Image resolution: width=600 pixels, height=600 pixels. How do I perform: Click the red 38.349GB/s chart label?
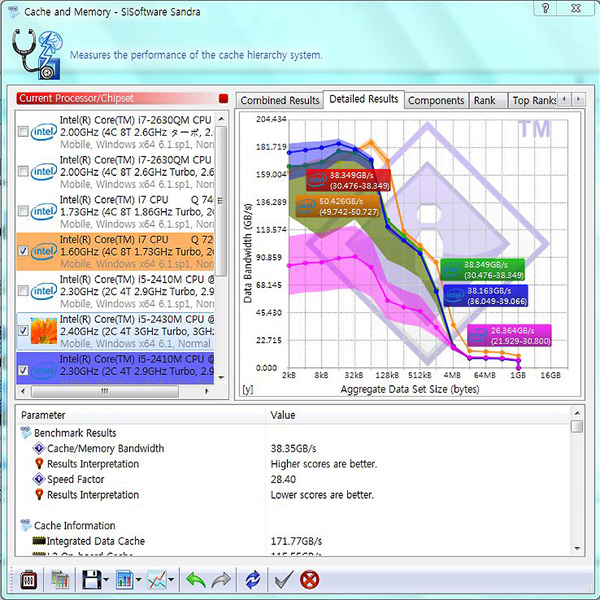[x=348, y=180]
